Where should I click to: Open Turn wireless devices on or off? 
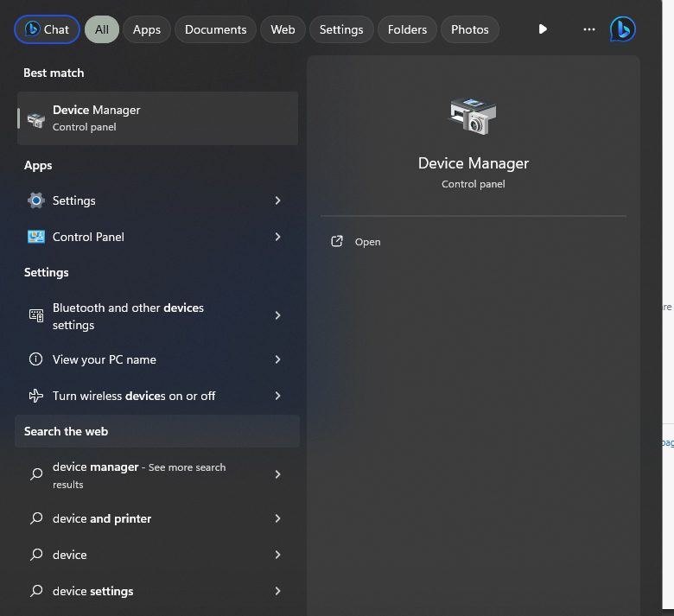(x=158, y=396)
